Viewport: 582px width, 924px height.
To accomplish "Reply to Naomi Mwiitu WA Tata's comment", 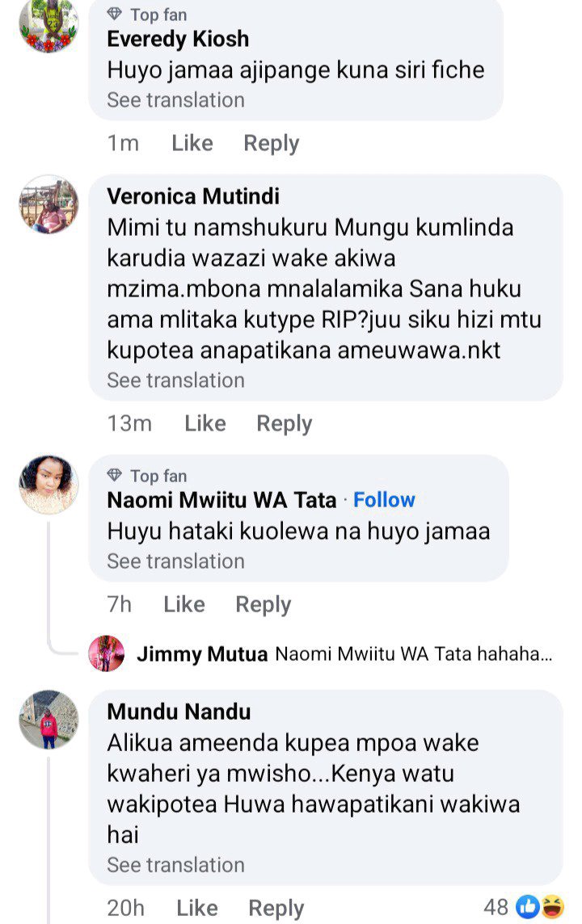I will tap(263, 604).
